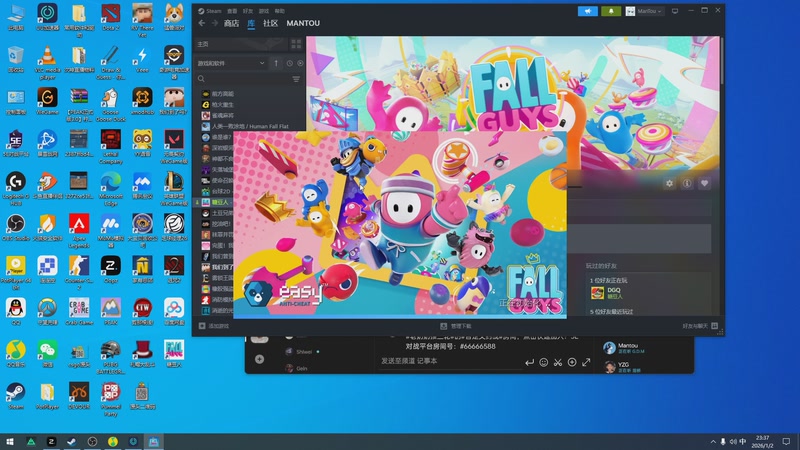Click the scissors screenshot icon in chat
This screenshot has height=450, width=800.
tap(558, 362)
